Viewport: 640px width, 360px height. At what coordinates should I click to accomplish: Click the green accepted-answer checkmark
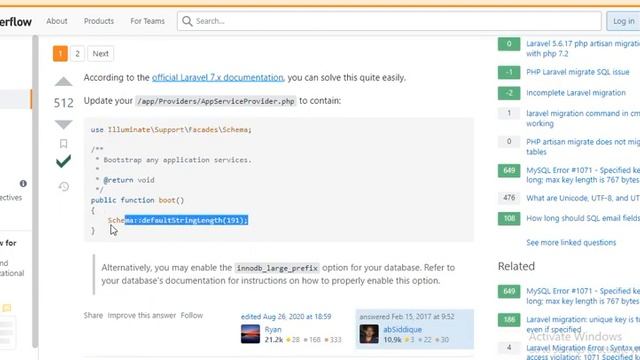coord(63,162)
